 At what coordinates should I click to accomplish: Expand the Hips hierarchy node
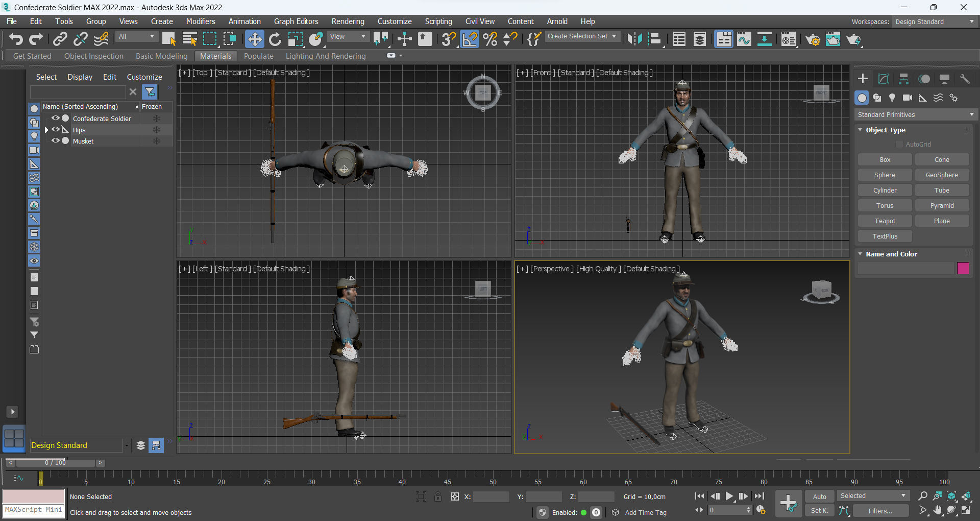pos(46,130)
